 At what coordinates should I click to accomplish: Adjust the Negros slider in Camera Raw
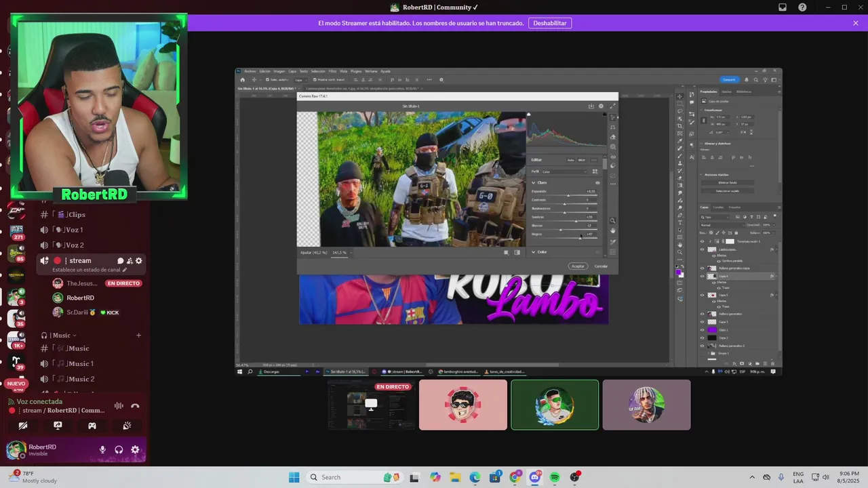[x=580, y=237]
